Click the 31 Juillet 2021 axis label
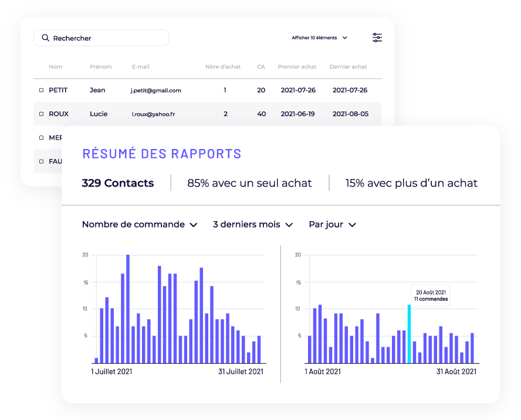 tap(241, 372)
